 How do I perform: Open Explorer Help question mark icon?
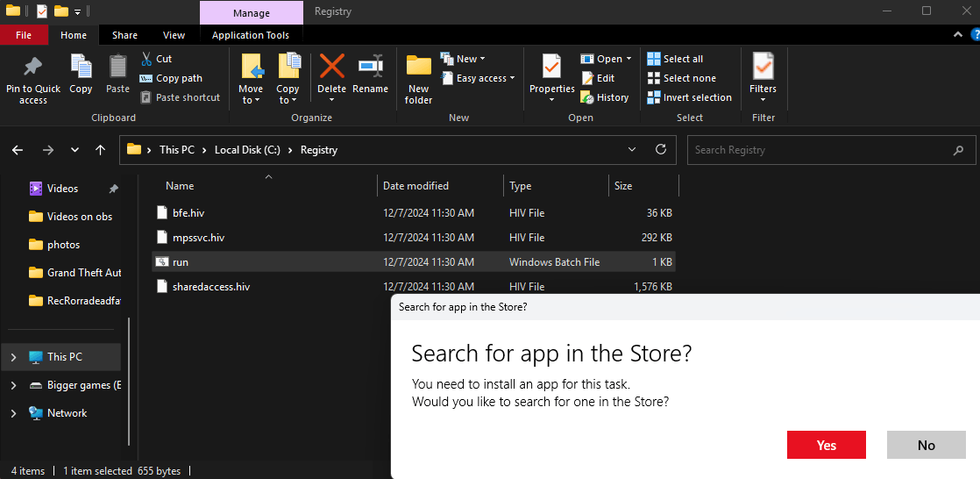(976, 35)
